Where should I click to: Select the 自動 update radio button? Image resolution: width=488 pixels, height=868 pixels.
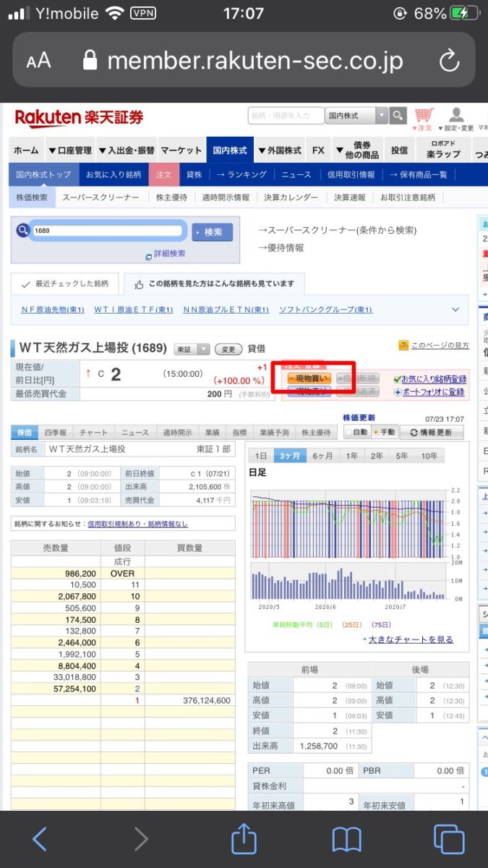coord(348,433)
